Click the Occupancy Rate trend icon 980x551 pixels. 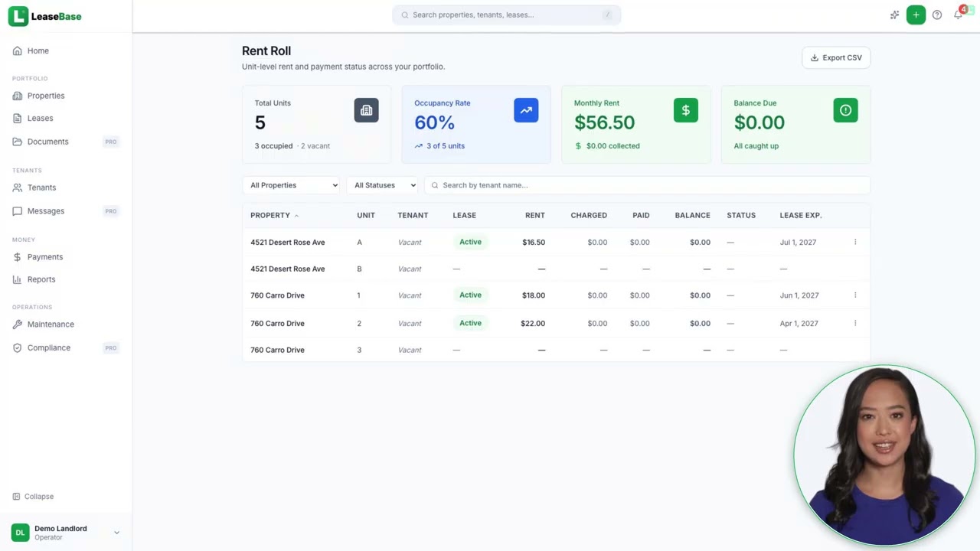[526, 110]
